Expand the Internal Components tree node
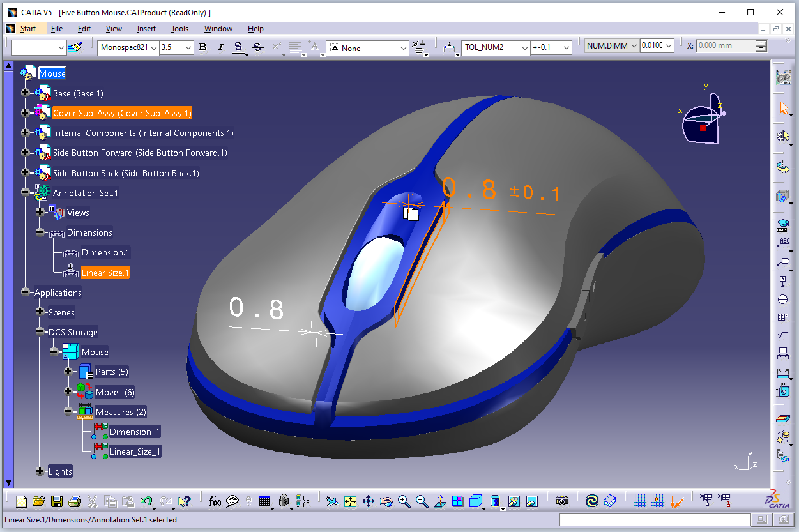 24,133
